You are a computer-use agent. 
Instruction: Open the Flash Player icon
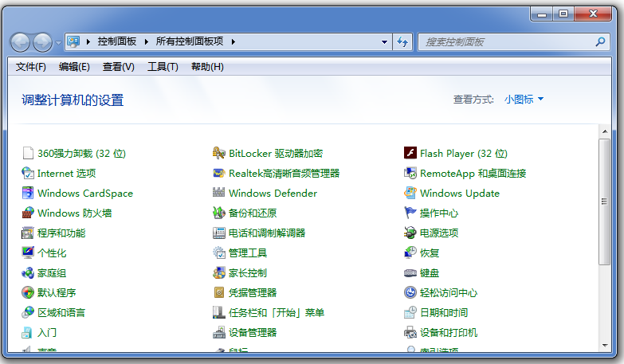[410, 153]
